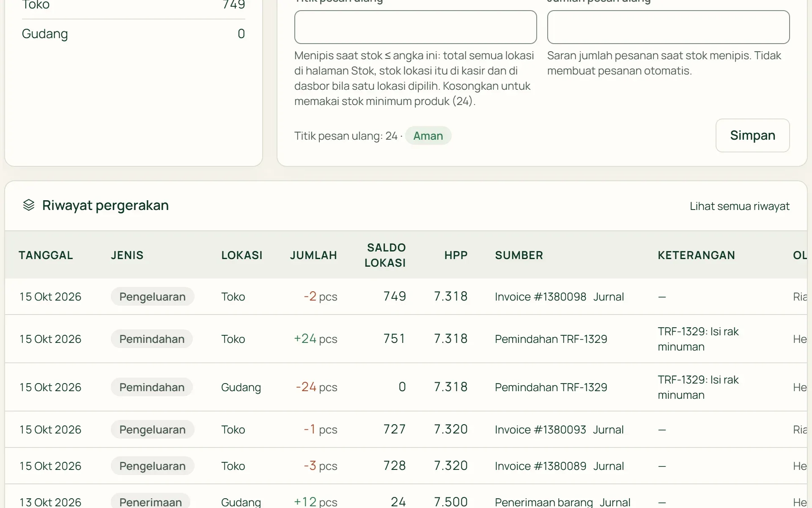Open Invoice #1380098 source link

click(x=540, y=297)
